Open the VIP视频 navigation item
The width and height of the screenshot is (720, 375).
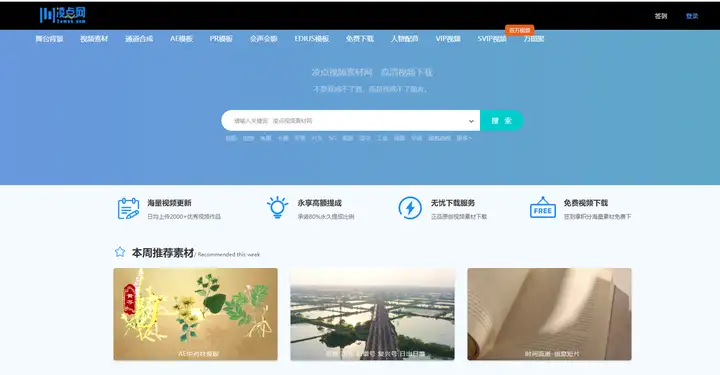click(x=448, y=39)
